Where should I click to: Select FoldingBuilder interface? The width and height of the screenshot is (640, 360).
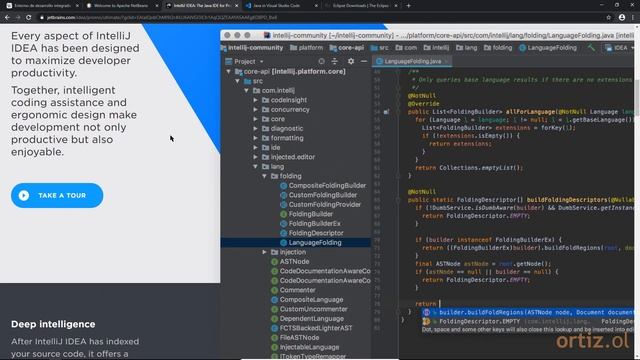pyautogui.click(x=307, y=214)
